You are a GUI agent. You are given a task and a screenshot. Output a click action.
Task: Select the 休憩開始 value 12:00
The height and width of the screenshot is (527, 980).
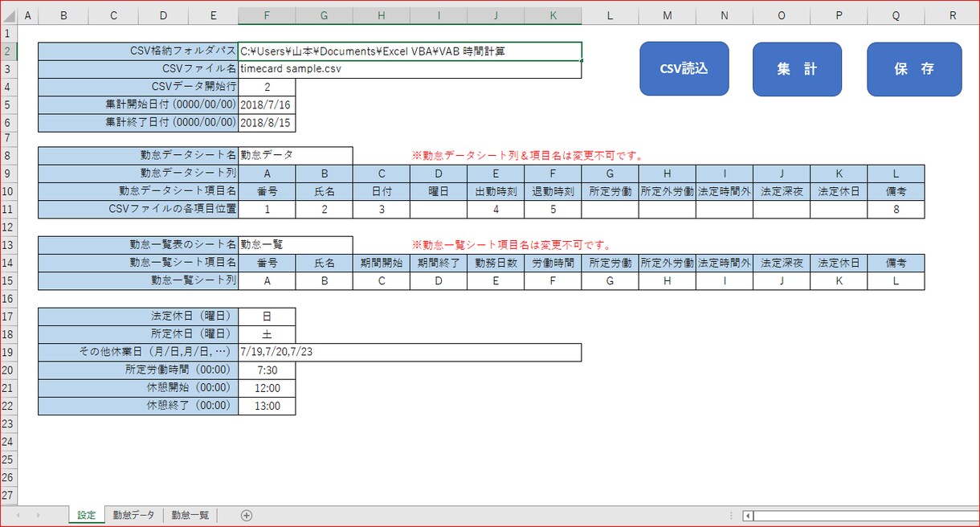tap(267, 388)
